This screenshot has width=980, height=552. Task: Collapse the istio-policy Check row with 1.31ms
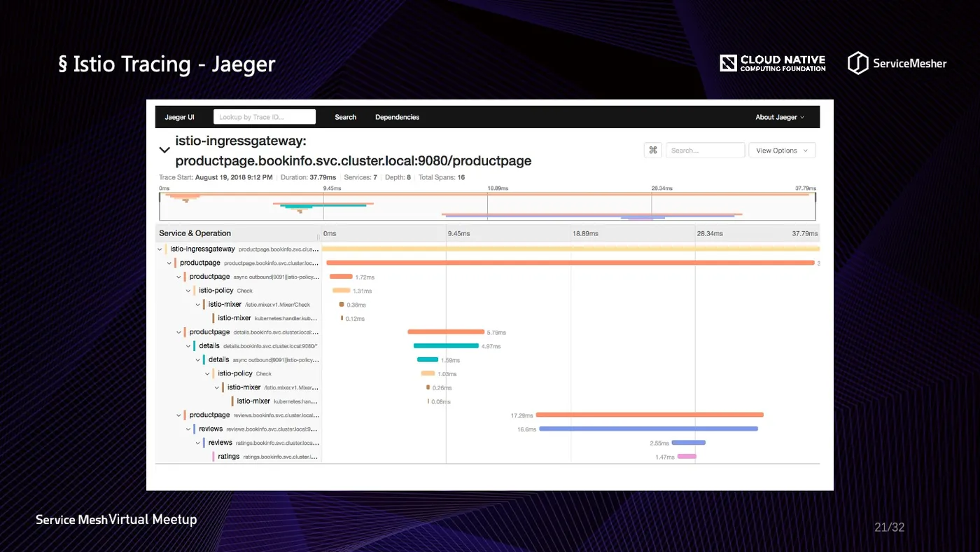click(188, 291)
